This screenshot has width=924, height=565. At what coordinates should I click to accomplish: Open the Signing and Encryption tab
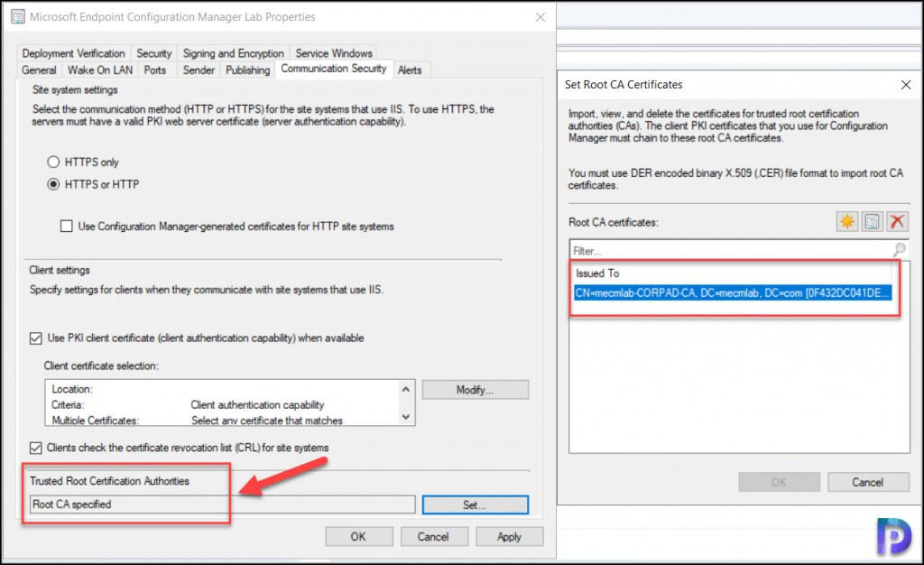coord(234,53)
